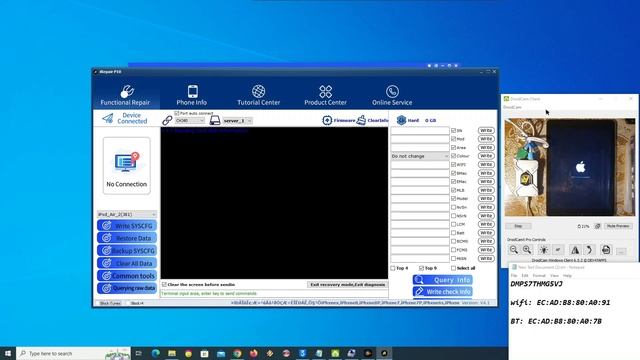Open the Online Service tab

click(x=392, y=95)
